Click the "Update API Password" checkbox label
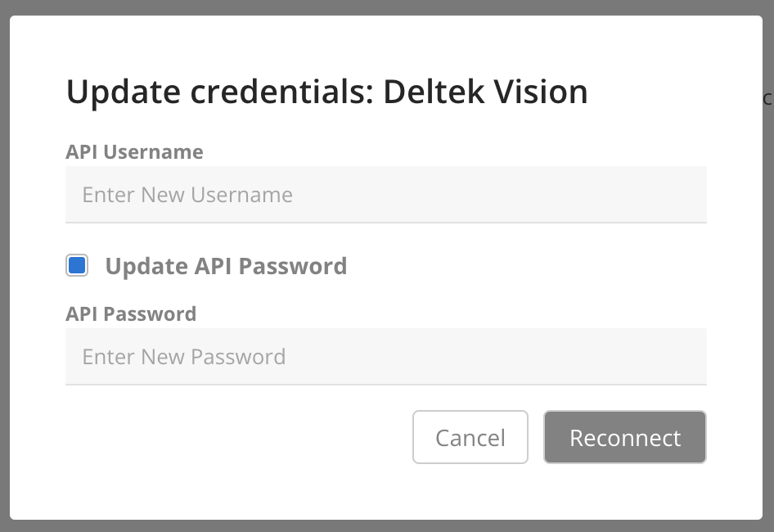774x532 pixels. point(226,266)
